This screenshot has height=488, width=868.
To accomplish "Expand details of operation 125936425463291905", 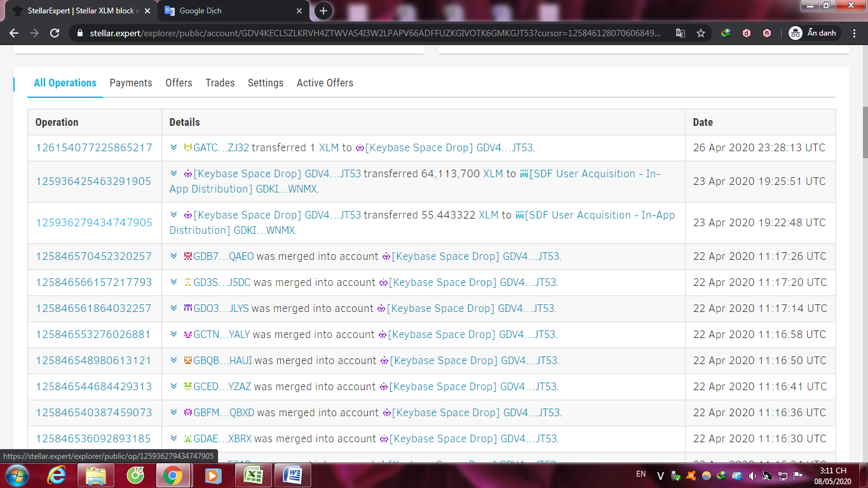I will [x=173, y=173].
